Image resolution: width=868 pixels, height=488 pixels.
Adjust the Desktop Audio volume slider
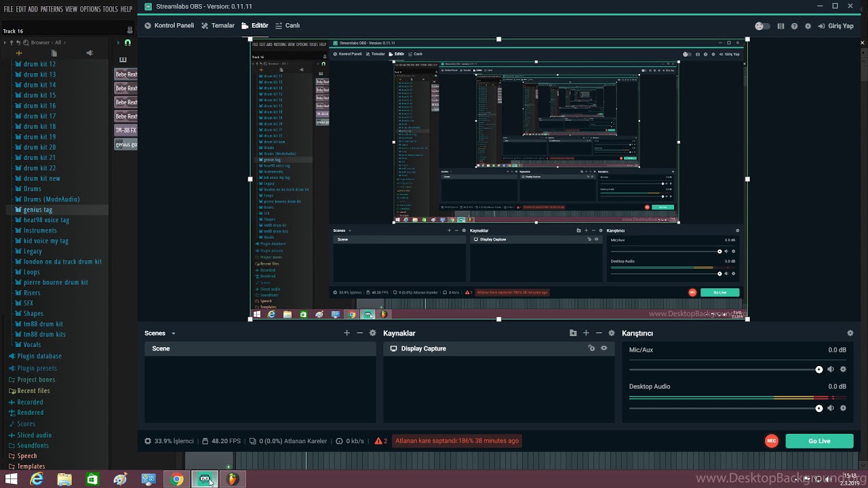tap(725, 408)
